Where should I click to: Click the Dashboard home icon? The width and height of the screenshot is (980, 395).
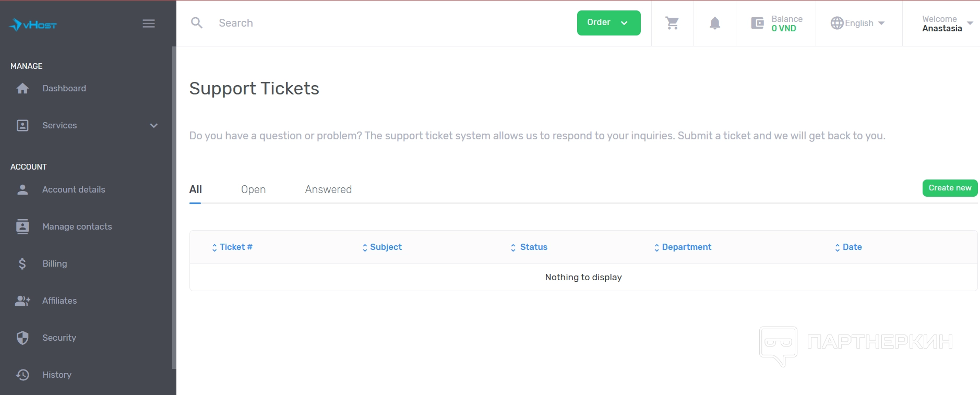22,89
